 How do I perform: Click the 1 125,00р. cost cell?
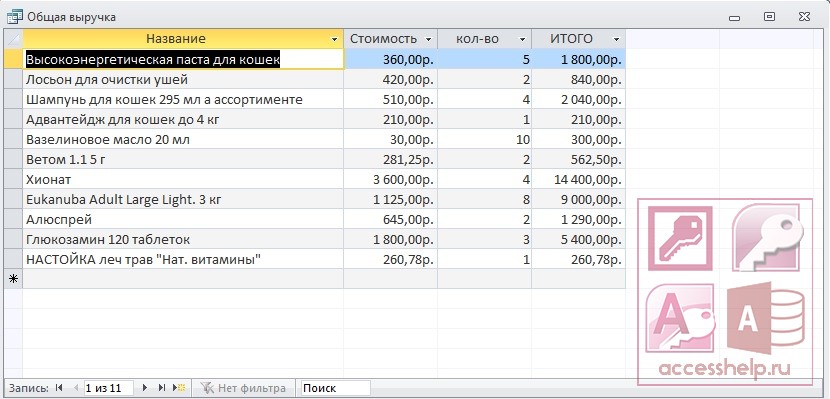click(391, 200)
